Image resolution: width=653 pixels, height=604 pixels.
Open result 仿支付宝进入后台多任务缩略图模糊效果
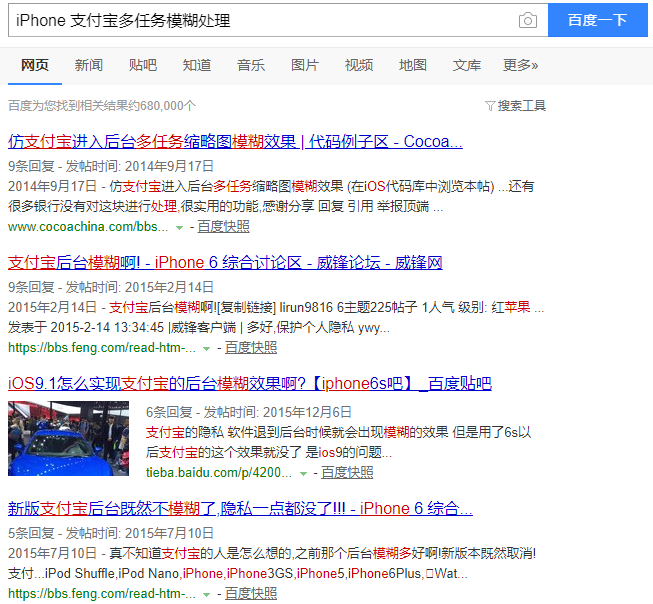coord(235,142)
